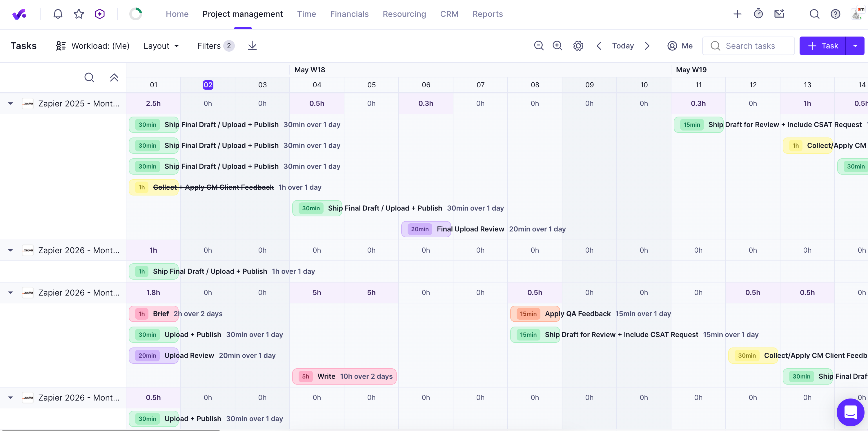
Task: Open the CRM tab
Action: [449, 14]
